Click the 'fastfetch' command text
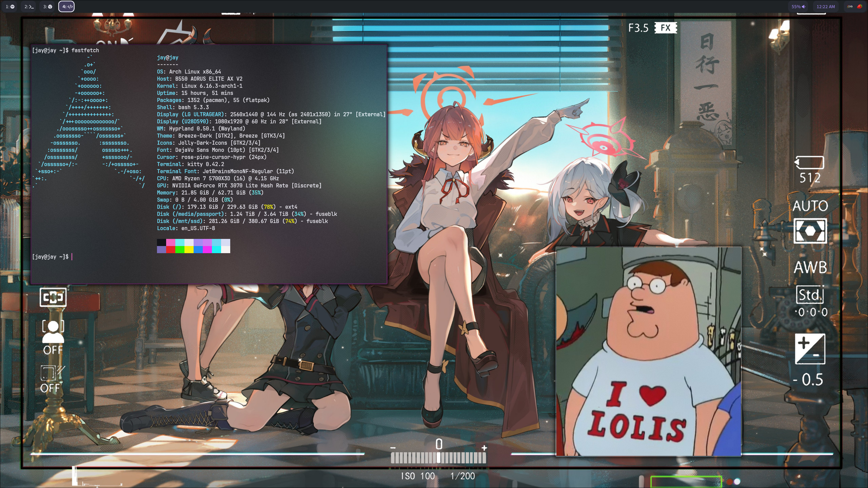Screen dimensions: 868x488 (85, 50)
